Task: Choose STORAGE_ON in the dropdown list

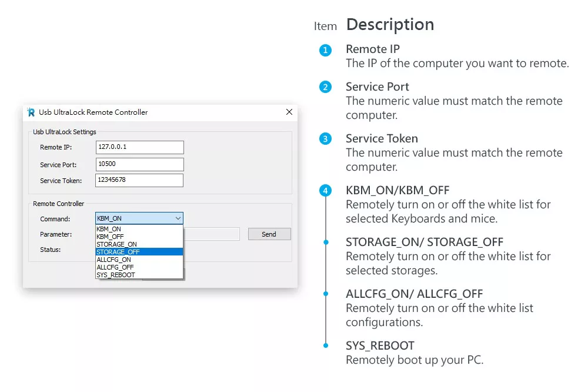Action: click(116, 244)
